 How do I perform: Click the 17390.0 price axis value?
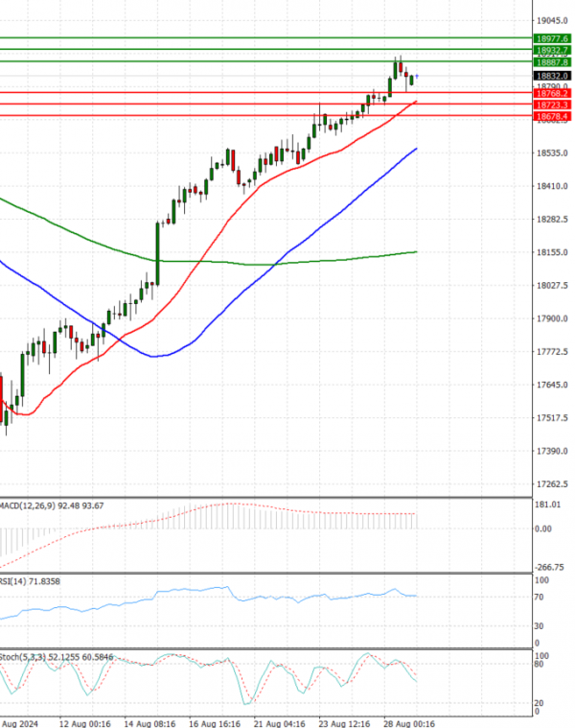(x=552, y=451)
